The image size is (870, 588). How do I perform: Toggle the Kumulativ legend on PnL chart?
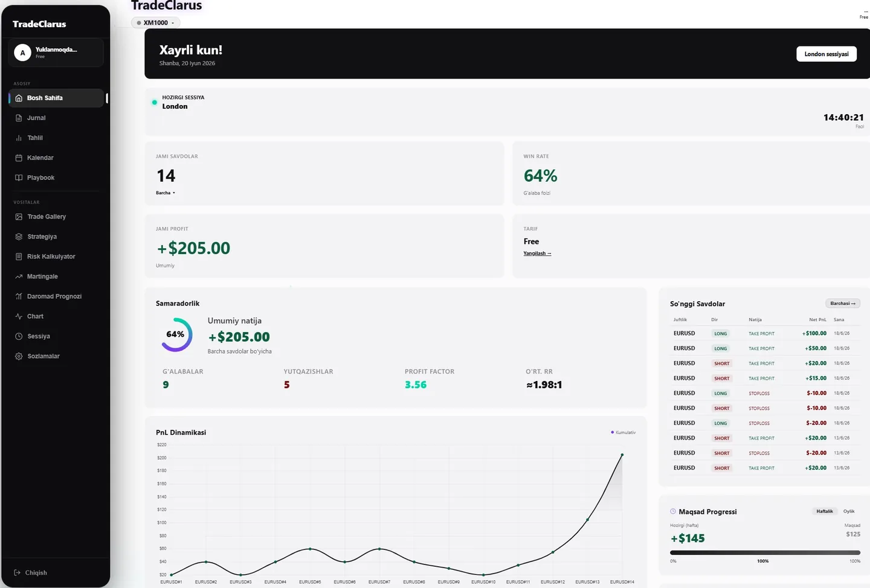tap(623, 432)
